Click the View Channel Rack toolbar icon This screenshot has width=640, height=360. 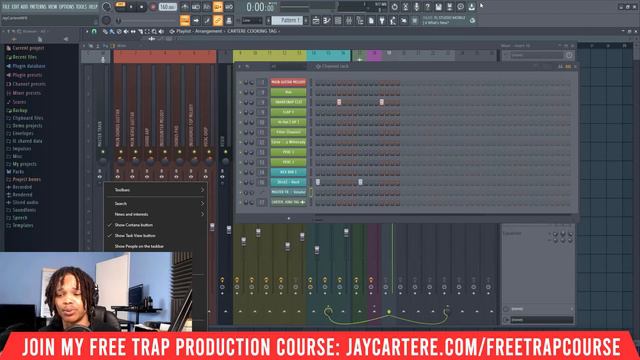tap(338, 20)
